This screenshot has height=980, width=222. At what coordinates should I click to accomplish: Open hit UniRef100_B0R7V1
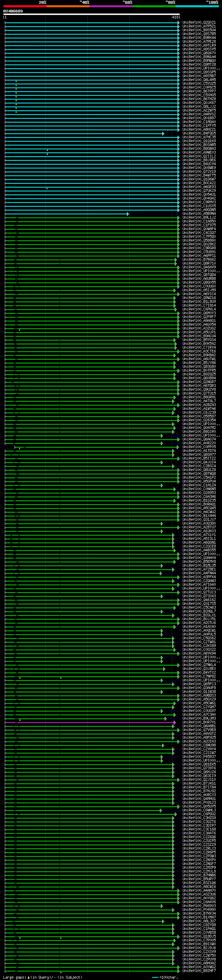(199, 722)
